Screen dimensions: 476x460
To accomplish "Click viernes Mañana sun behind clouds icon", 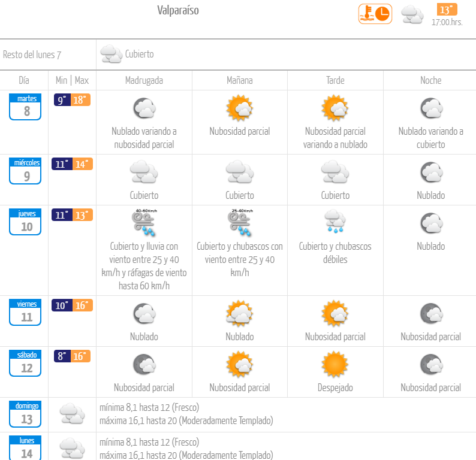I will [x=240, y=313].
